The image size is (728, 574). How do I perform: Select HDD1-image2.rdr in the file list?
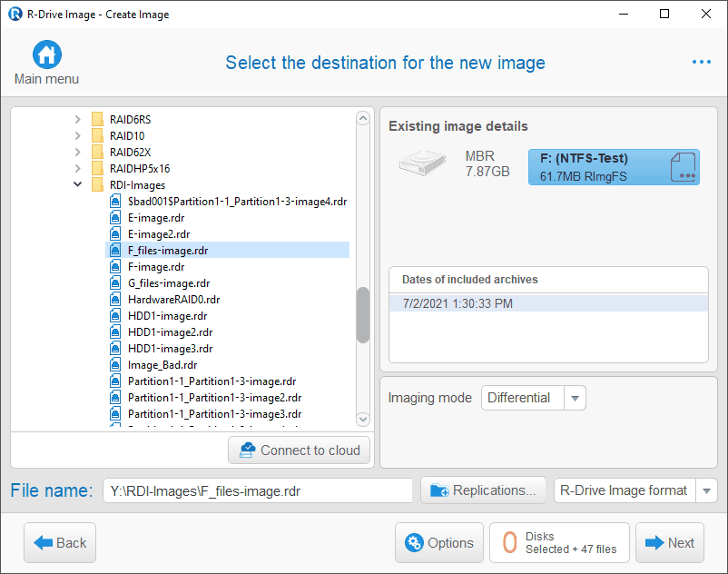coord(171,332)
